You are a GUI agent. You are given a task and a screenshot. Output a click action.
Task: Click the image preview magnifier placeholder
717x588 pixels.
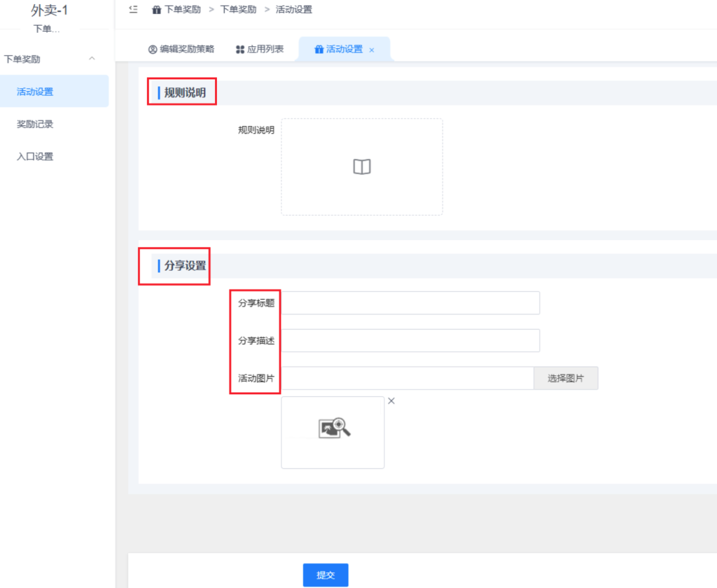click(333, 428)
